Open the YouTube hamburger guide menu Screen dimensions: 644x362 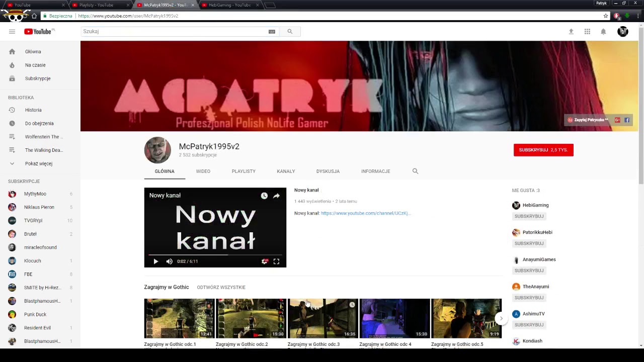tap(12, 32)
